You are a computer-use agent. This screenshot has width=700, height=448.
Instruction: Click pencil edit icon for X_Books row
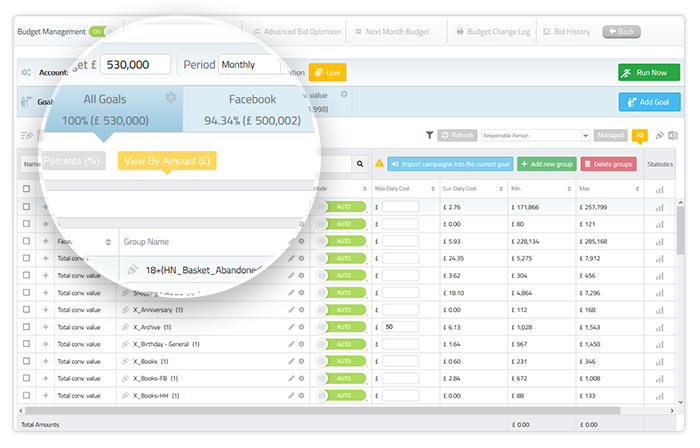coord(291,361)
